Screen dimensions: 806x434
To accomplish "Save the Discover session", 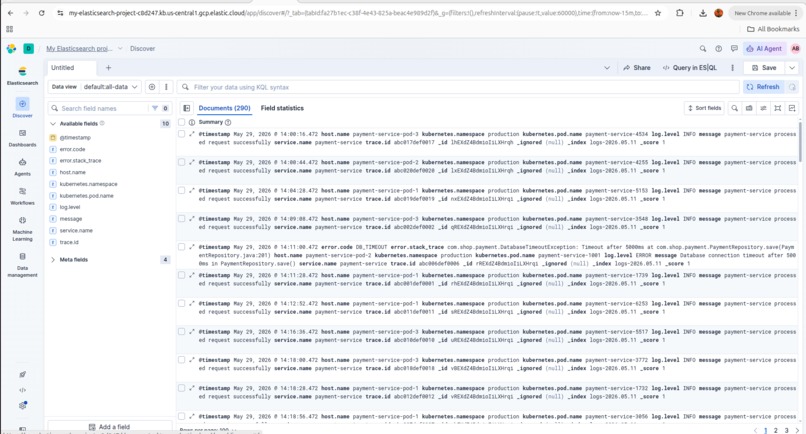I will [764, 68].
